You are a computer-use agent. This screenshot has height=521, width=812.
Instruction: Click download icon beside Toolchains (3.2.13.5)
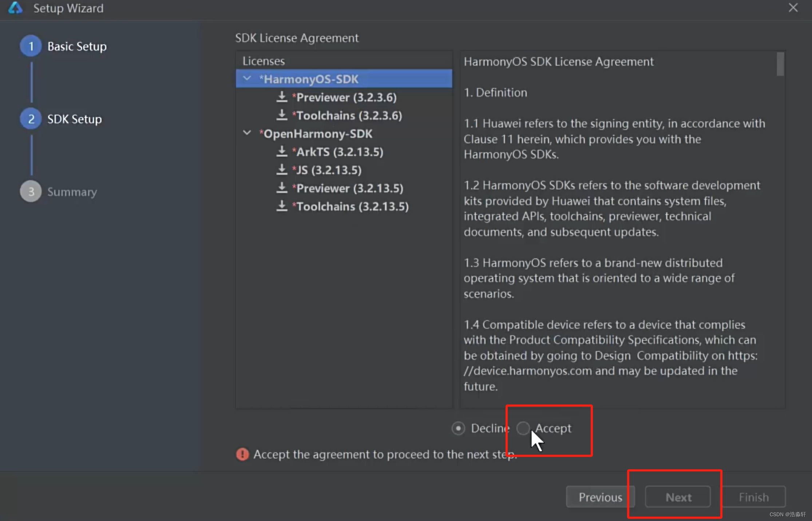(282, 206)
